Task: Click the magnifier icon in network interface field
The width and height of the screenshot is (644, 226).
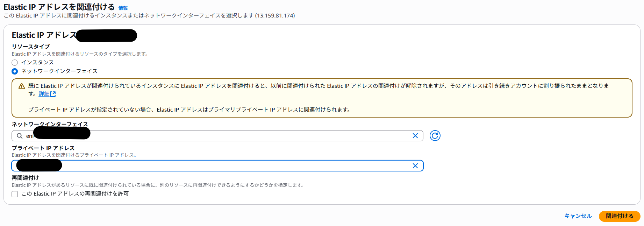Action: tap(20, 136)
